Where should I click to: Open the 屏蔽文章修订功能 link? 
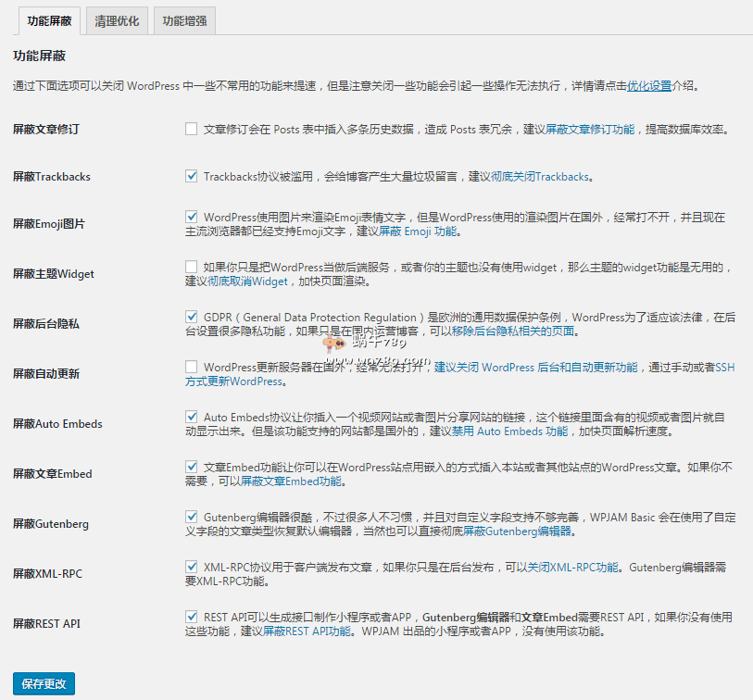(590, 130)
